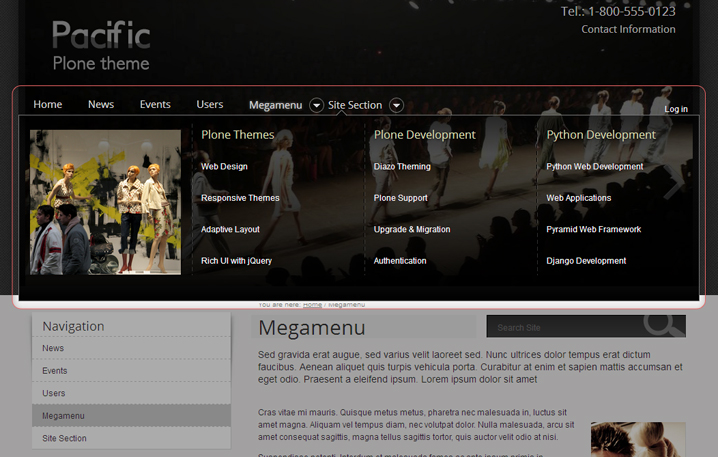
Task: Expand the Site Section dropdown arrow
Action: pyautogui.click(x=397, y=105)
